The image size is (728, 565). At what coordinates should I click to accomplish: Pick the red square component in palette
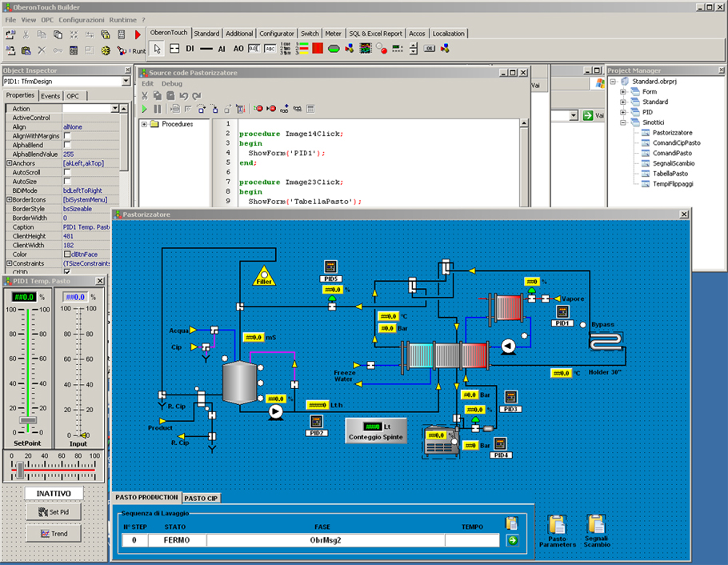[x=318, y=48]
